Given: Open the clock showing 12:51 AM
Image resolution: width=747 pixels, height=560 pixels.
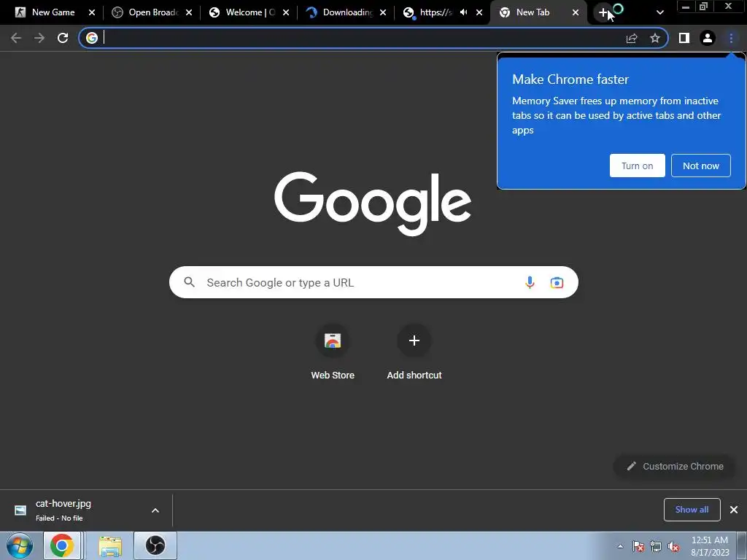Looking at the screenshot, I should pos(710,546).
